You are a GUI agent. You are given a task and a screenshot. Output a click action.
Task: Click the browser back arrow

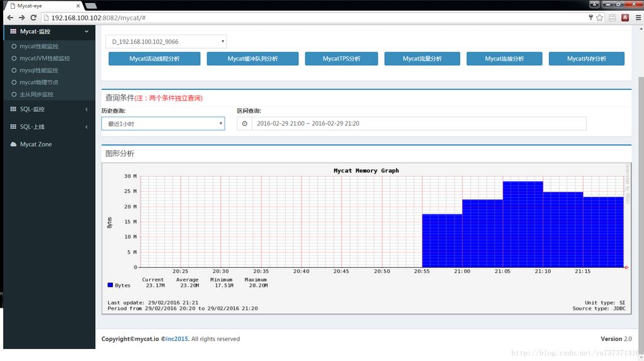(10, 18)
